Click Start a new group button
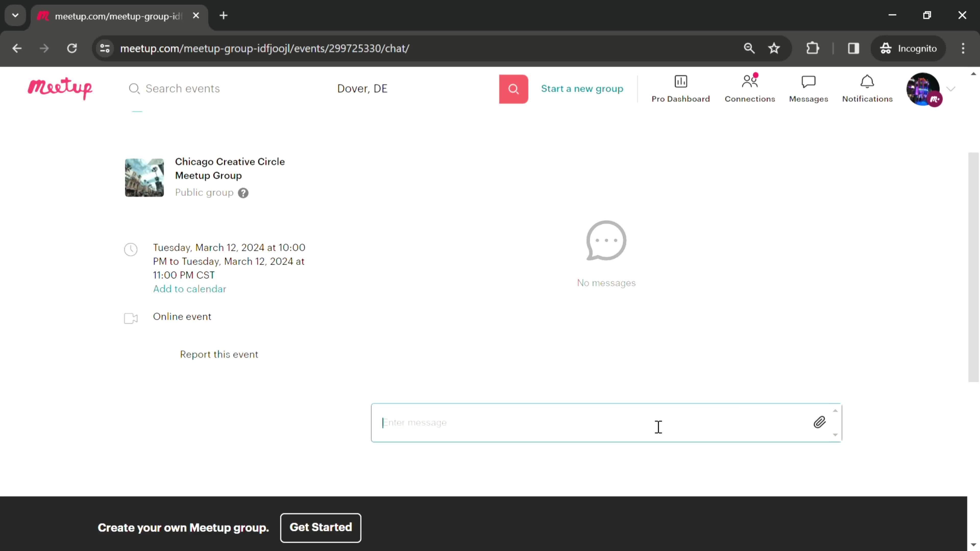 (x=582, y=88)
